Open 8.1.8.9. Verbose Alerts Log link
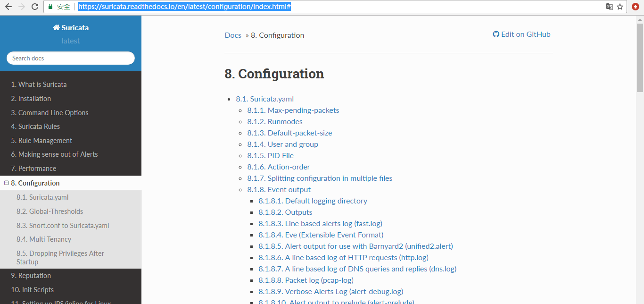This screenshot has height=304, width=644. click(331, 292)
